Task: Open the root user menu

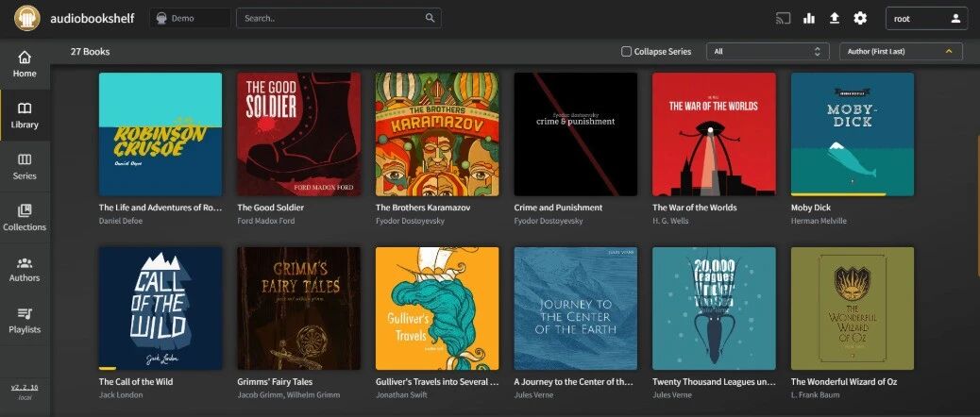Action: 927,18
